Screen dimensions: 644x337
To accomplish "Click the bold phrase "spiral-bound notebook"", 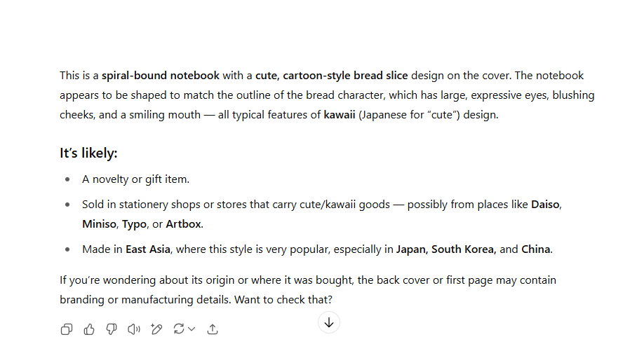I will (x=161, y=76).
